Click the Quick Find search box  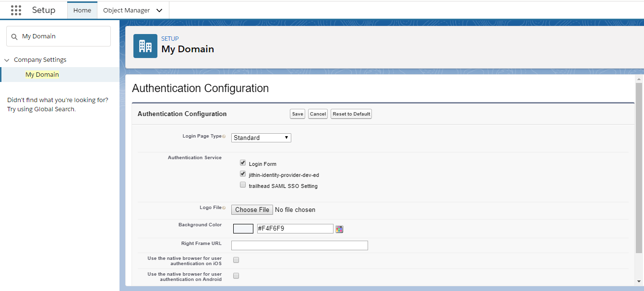59,36
